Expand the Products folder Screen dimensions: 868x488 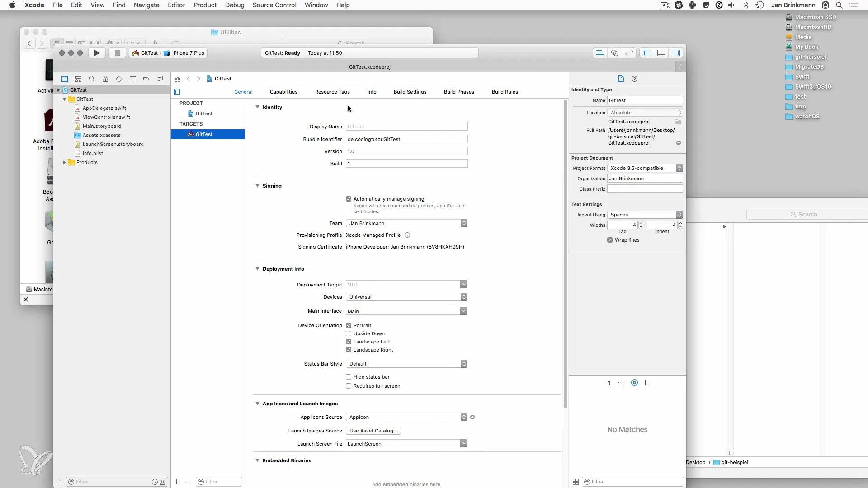(64, 162)
